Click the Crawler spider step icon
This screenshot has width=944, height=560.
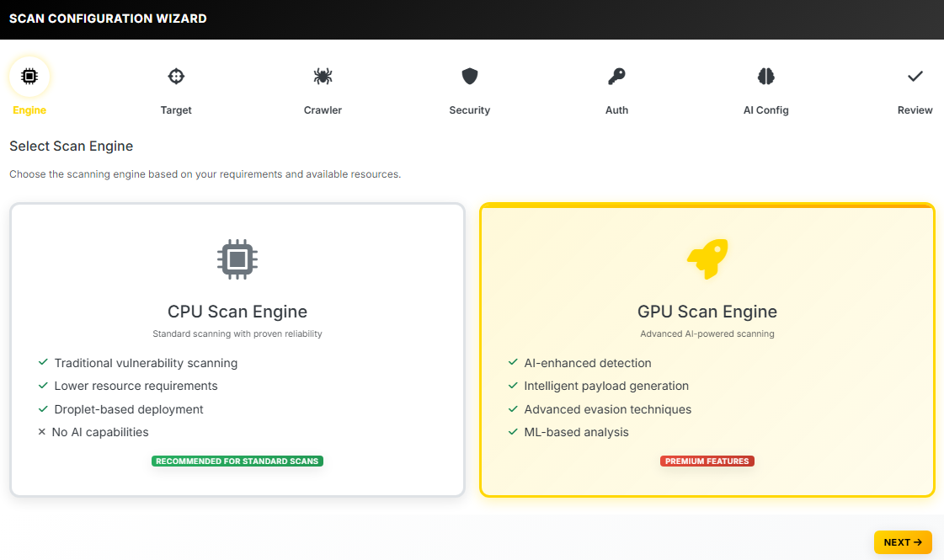(x=323, y=77)
